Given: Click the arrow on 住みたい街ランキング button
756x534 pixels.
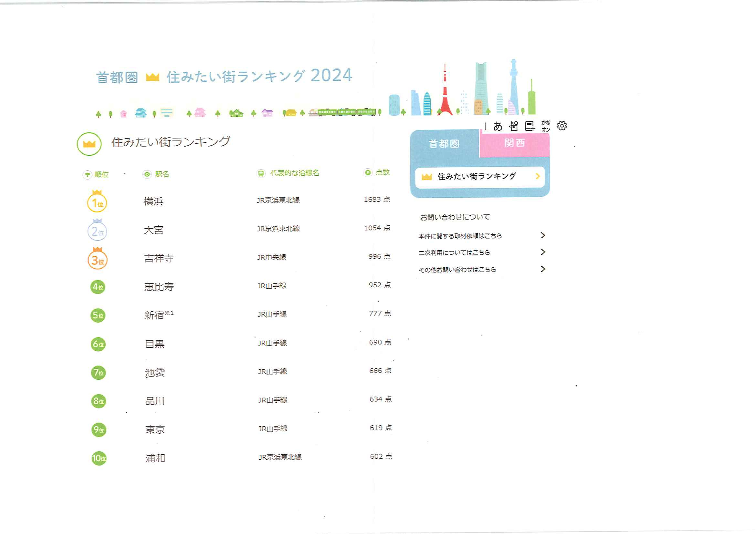Looking at the screenshot, I should pyautogui.click(x=538, y=176).
